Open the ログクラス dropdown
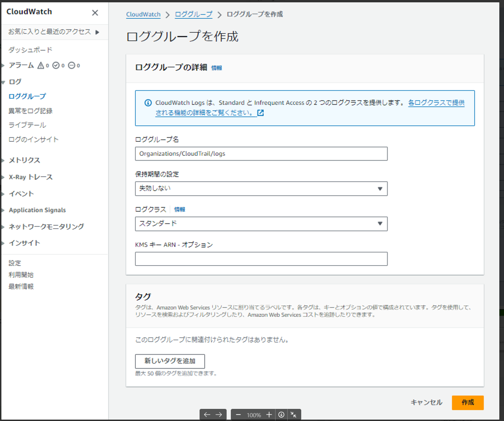Image resolution: width=504 pixels, height=421 pixels. coord(261,224)
